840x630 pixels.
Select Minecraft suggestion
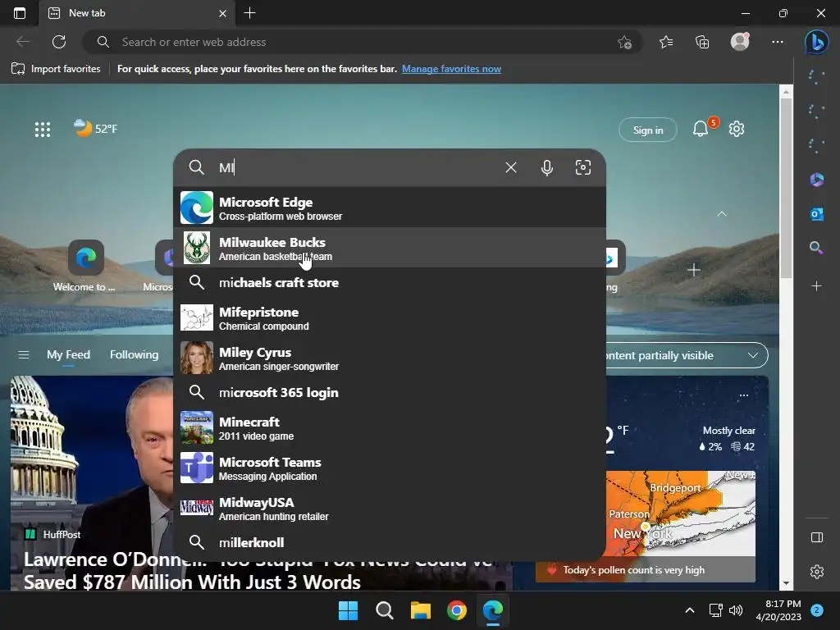coord(390,427)
